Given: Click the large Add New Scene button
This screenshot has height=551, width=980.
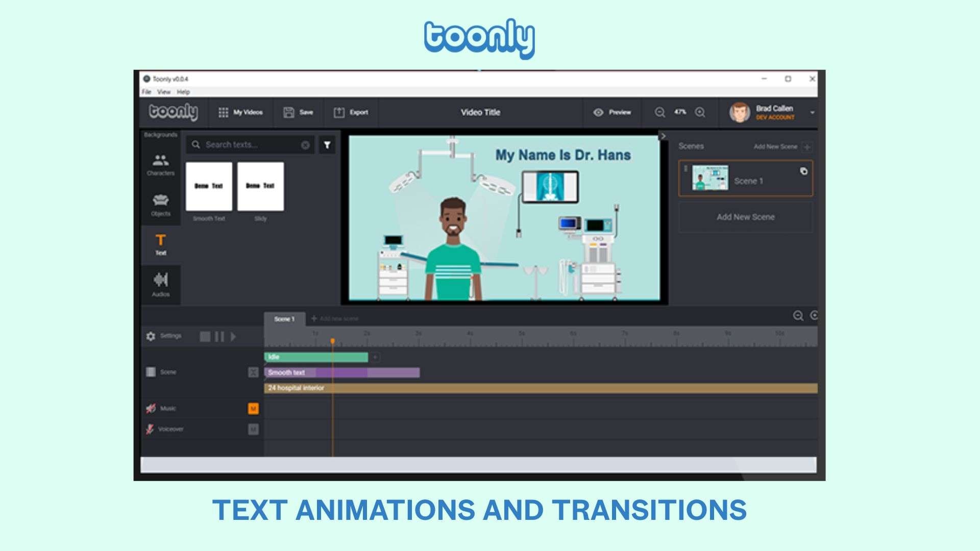Looking at the screenshot, I should [x=745, y=217].
